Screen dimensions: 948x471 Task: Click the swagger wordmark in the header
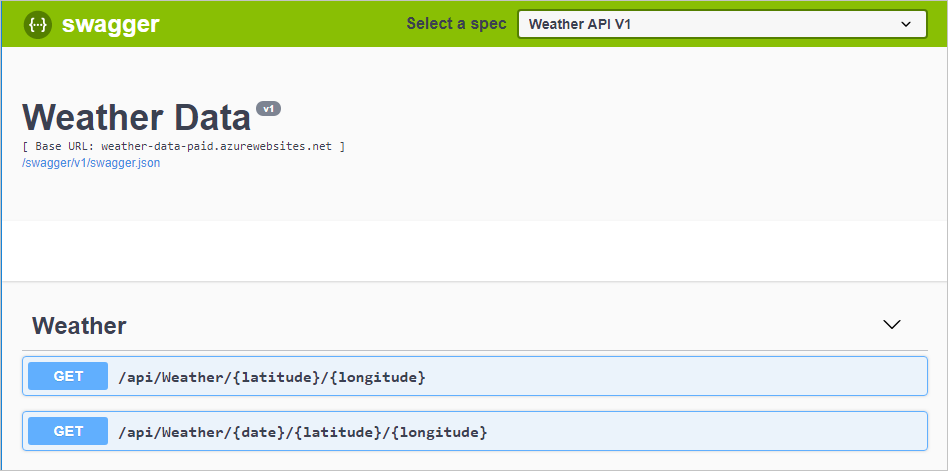point(110,25)
